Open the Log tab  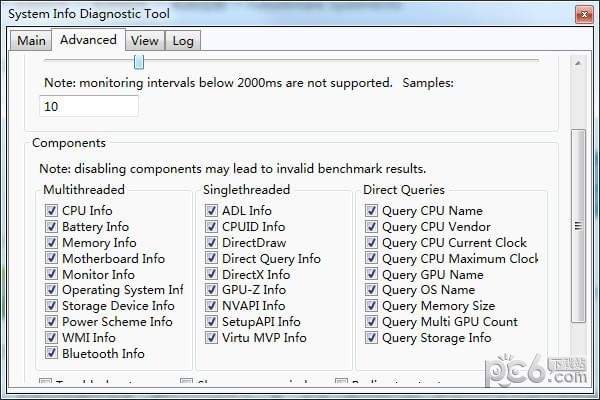click(182, 41)
